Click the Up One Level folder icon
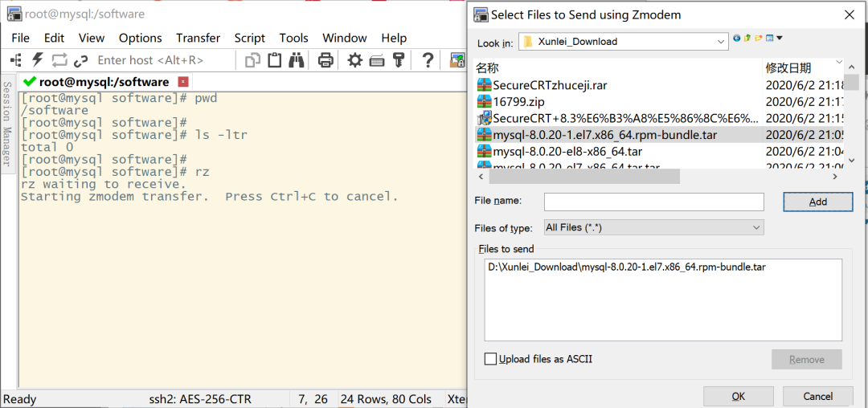The image size is (868, 408). pos(747,38)
